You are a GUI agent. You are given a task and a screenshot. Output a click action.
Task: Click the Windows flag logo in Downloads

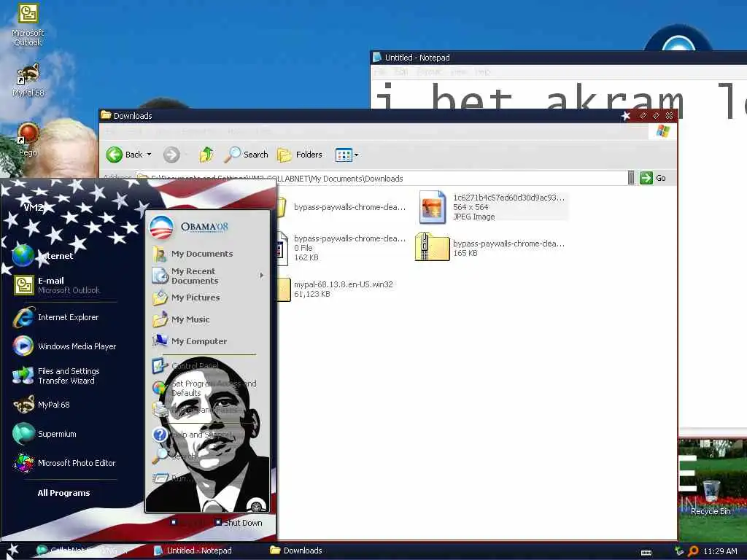(x=662, y=131)
